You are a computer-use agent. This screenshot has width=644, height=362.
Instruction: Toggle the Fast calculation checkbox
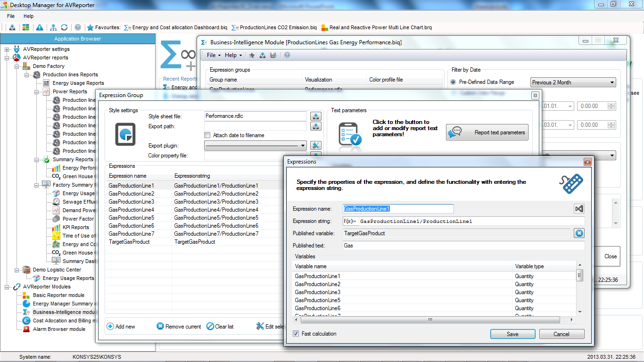(x=296, y=334)
